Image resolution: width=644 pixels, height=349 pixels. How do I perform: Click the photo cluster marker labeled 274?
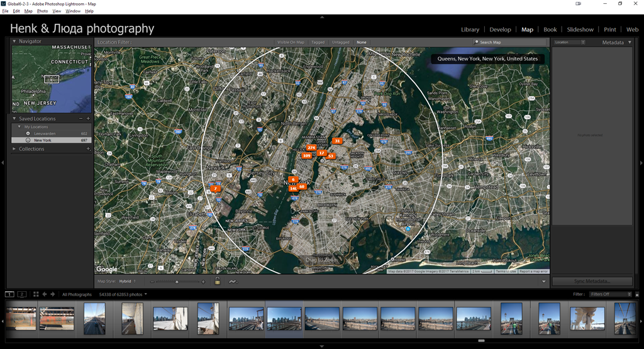[311, 148]
